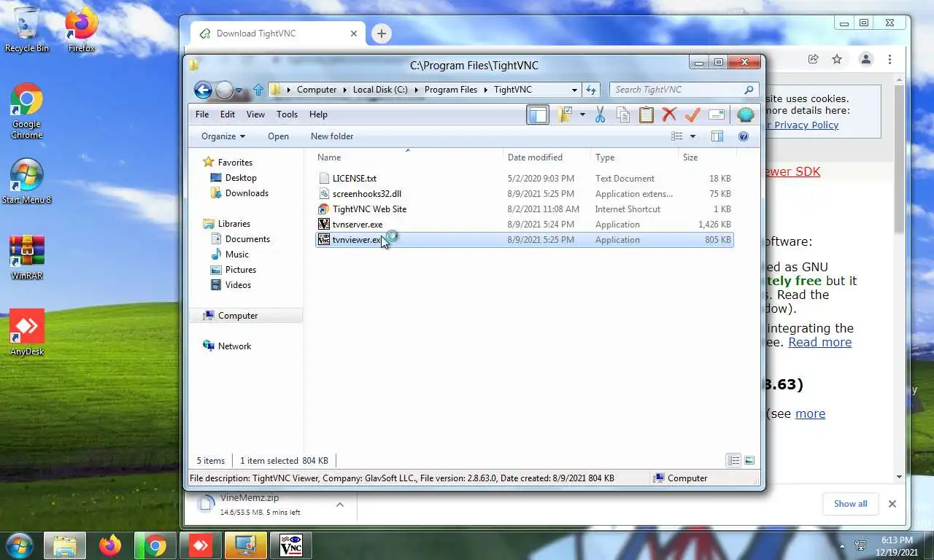Image resolution: width=934 pixels, height=560 pixels.
Task: Open AnyDesk taskbar icon
Action: [201, 545]
